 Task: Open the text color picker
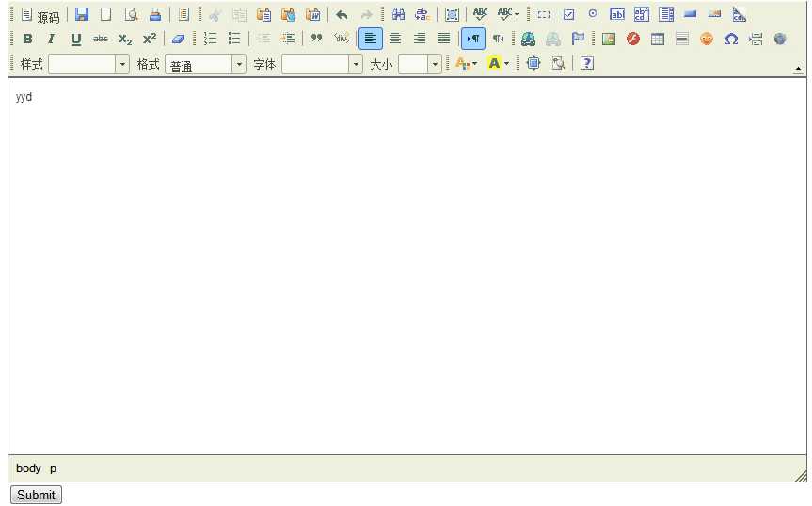(x=466, y=64)
